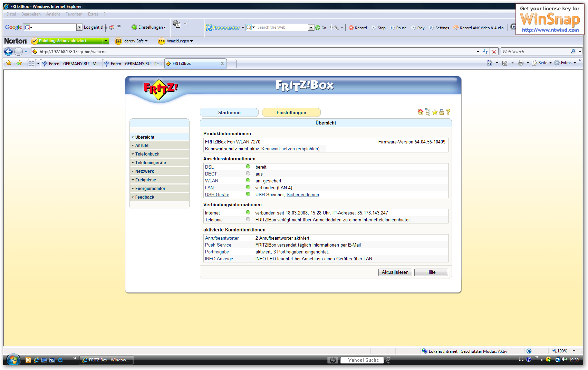Click the Freecorder Record button
This screenshot has height=370, width=588.
pyautogui.click(x=358, y=28)
